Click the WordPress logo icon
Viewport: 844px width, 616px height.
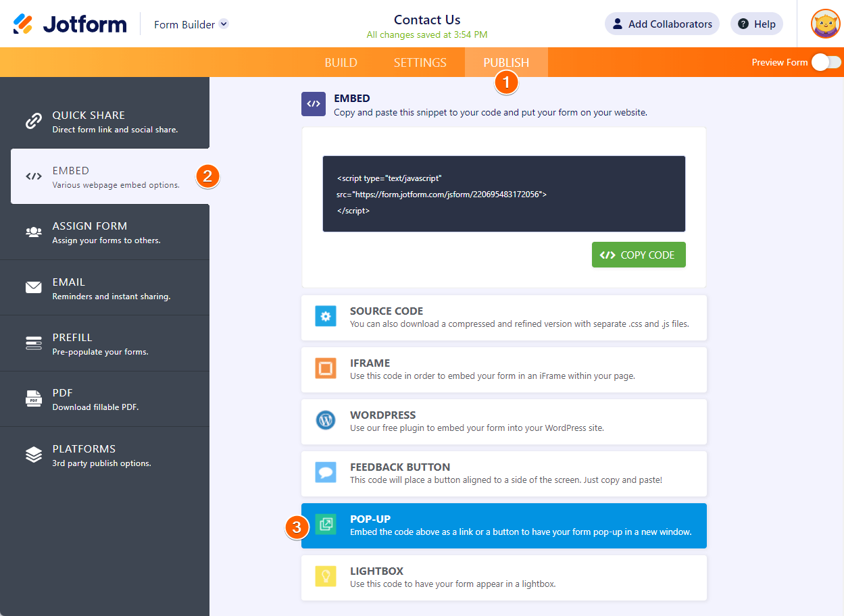coord(326,421)
